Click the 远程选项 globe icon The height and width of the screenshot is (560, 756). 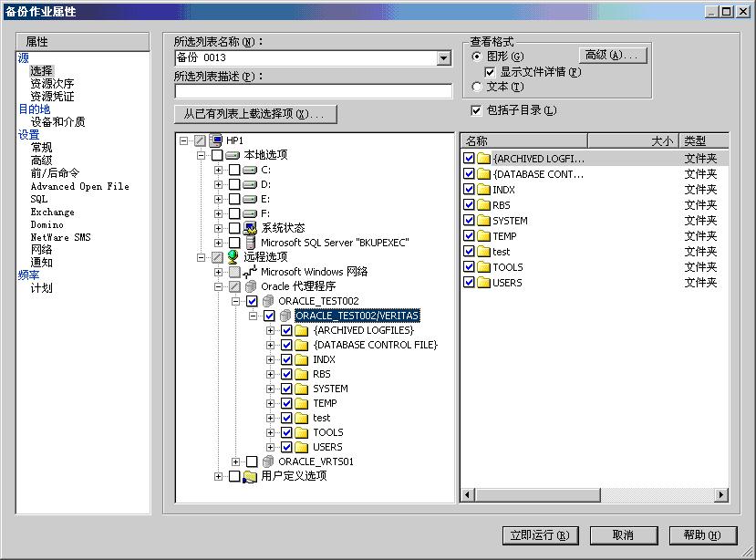[x=233, y=257]
